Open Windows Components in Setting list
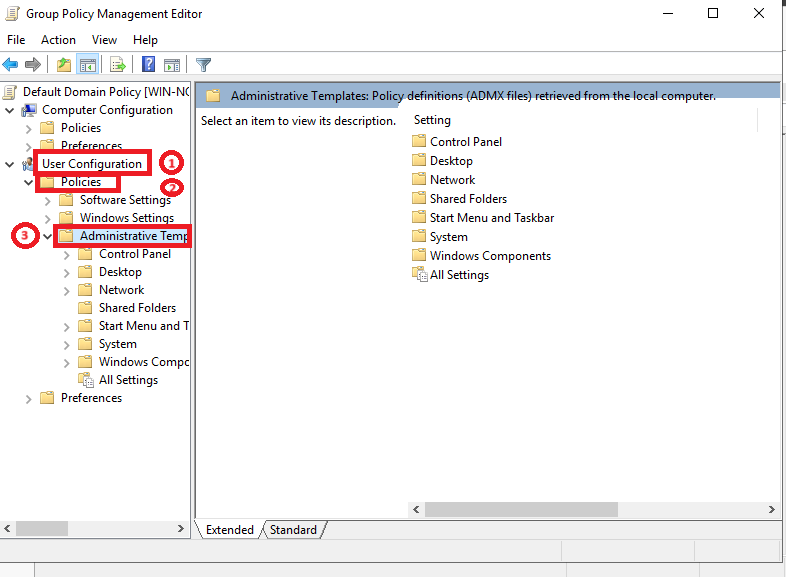The image size is (786, 577). (490, 256)
